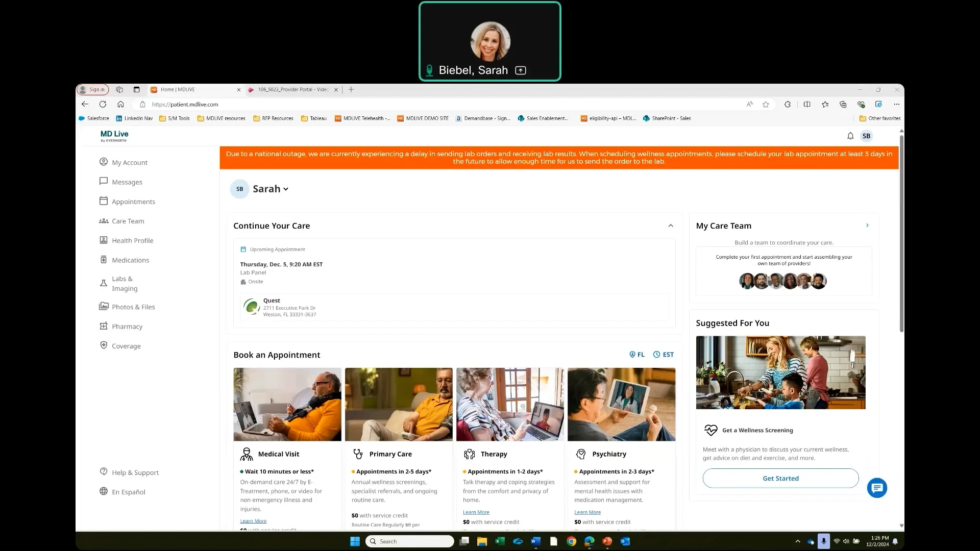980x551 pixels.
Task: Switch site language with En Español
Action: point(122,492)
